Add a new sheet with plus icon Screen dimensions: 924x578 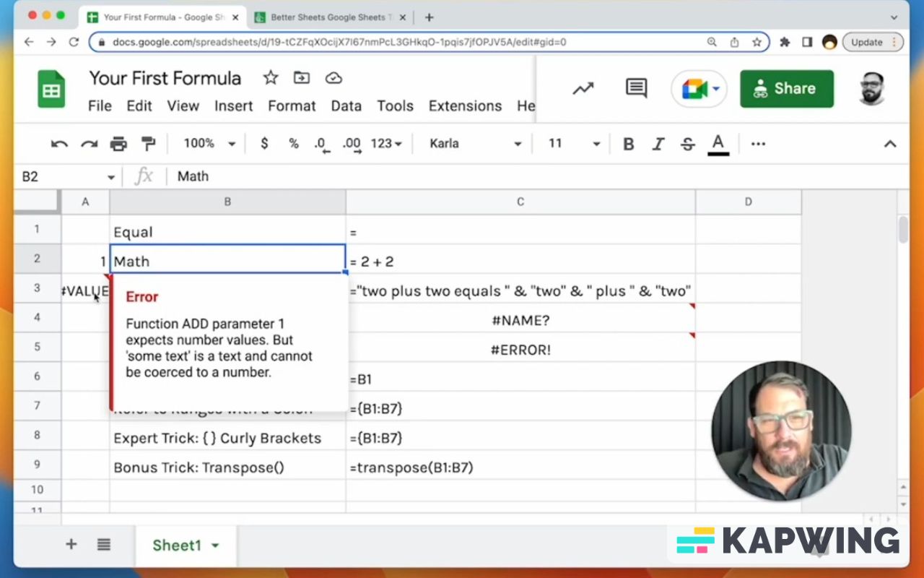pyautogui.click(x=71, y=545)
